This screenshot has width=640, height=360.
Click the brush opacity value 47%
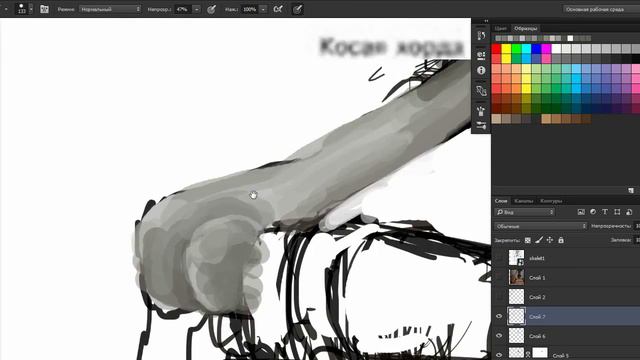click(x=182, y=9)
